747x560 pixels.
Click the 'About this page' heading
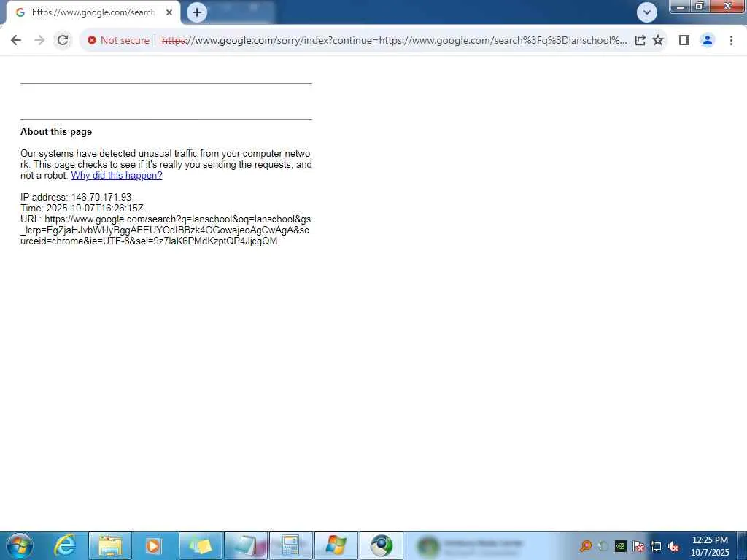[x=56, y=132]
